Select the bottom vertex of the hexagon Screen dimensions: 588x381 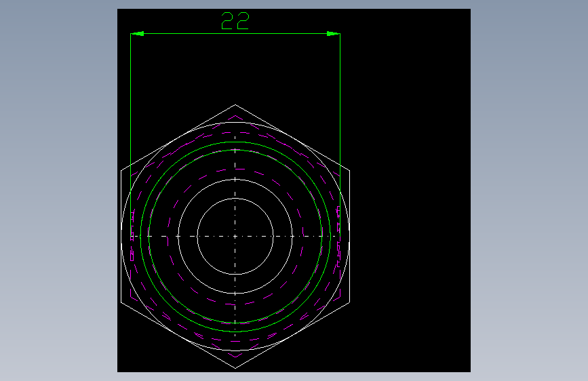point(235,368)
